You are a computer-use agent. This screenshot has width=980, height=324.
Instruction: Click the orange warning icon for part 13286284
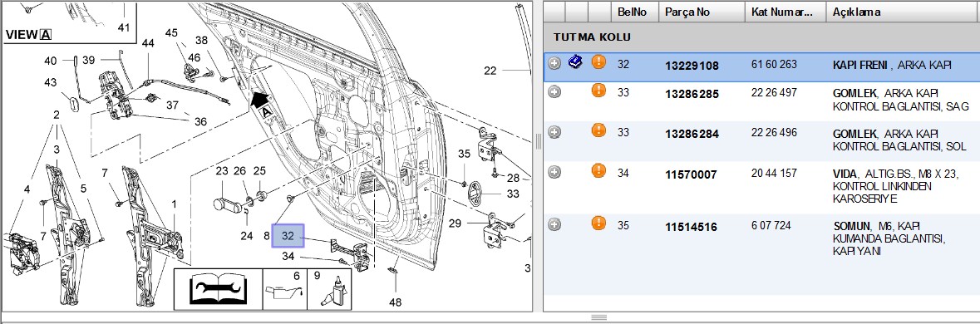point(598,130)
